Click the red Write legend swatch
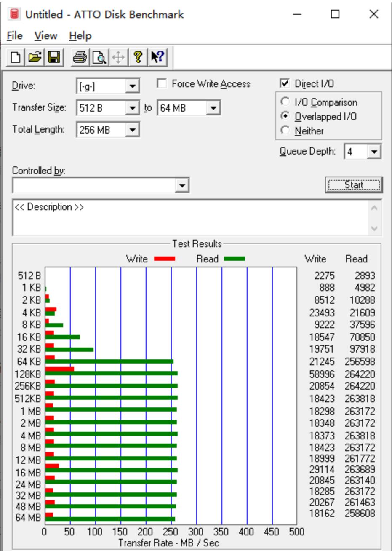Viewport: 392px width, 551px height. [164, 259]
